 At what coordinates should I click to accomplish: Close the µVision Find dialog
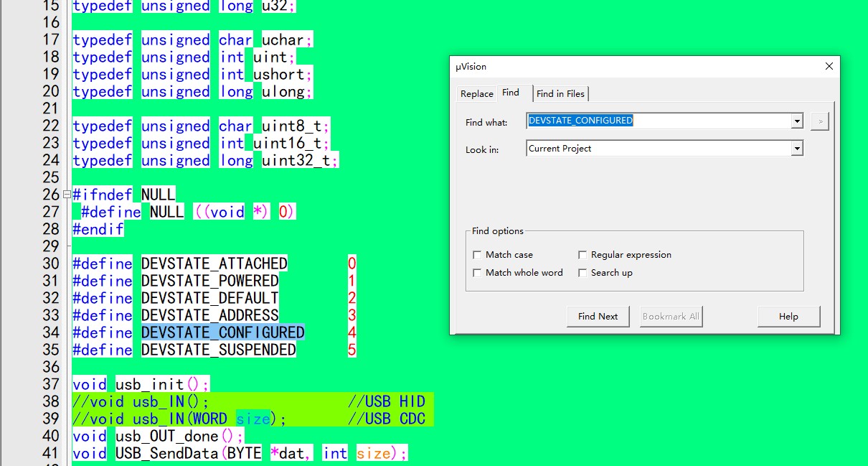(829, 66)
